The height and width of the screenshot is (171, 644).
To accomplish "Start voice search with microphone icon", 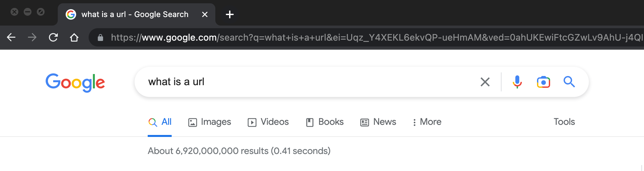I will pyautogui.click(x=517, y=82).
